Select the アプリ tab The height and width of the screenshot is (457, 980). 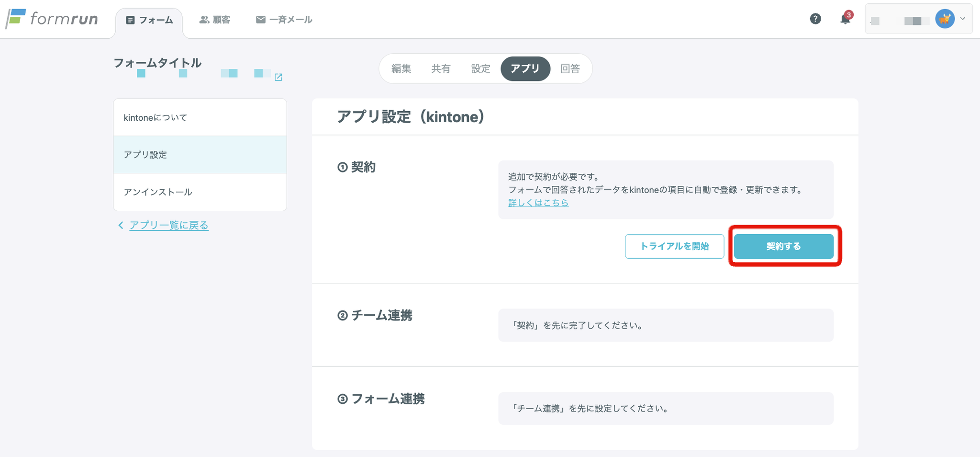(x=525, y=69)
